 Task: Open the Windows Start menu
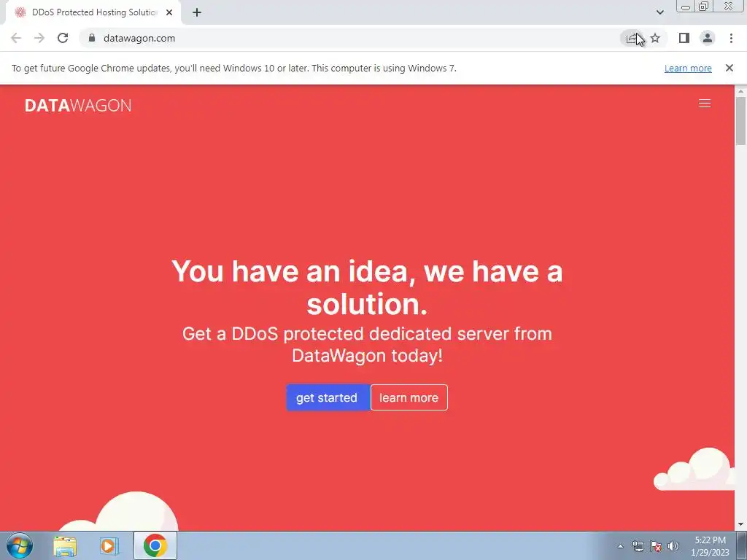[x=20, y=545]
